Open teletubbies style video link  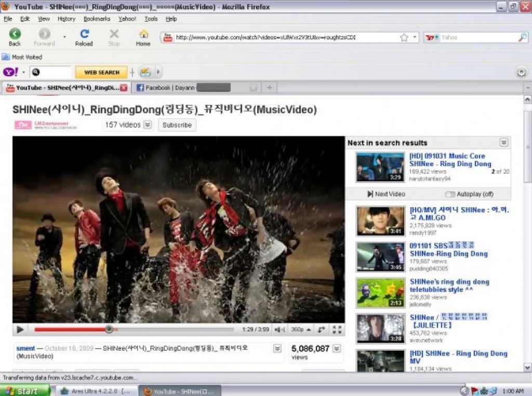tap(449, 285)
